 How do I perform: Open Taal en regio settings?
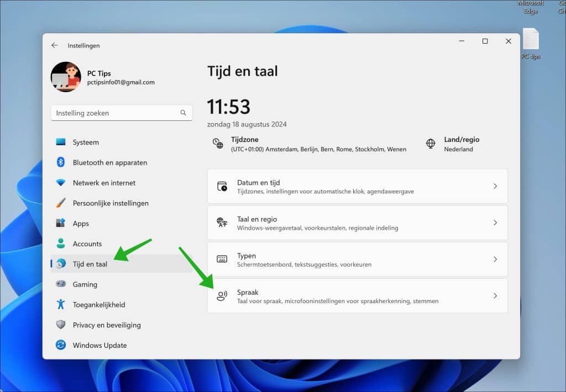[358, 223]
